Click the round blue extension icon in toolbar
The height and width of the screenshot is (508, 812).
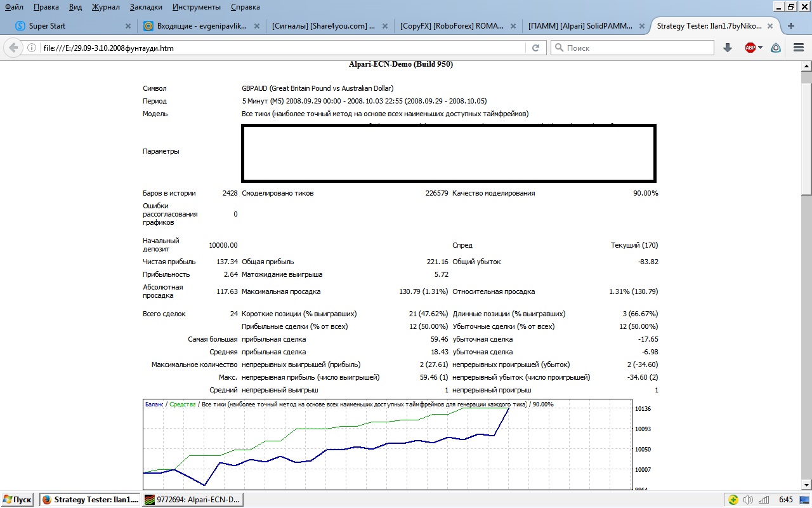point(776,48)
